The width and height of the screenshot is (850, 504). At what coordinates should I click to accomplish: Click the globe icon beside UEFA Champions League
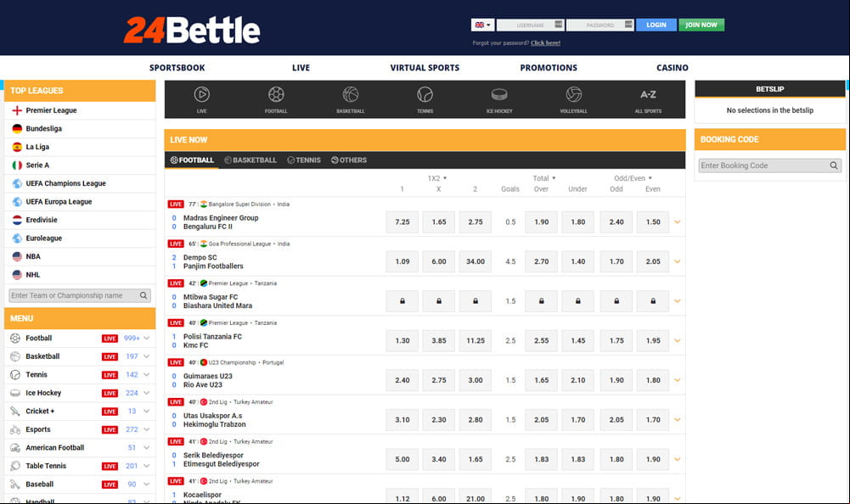17,184
